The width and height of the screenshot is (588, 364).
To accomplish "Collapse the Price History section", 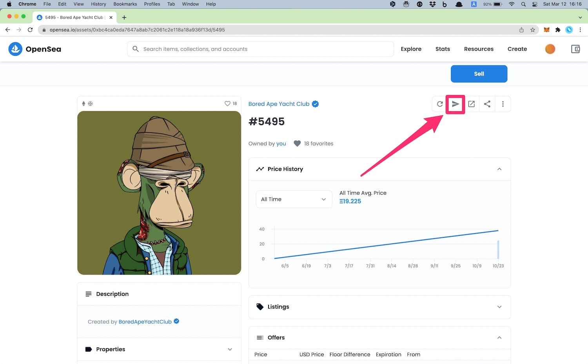I will click(x=499, y=169).
